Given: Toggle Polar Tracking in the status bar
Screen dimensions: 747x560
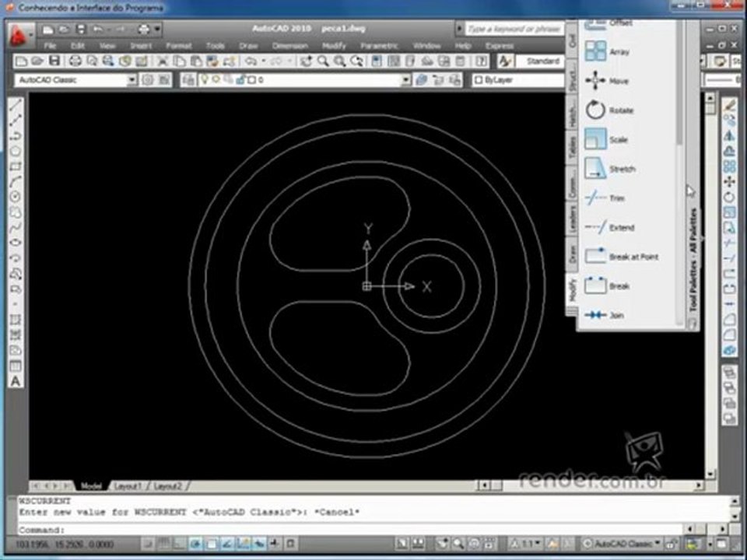Looking at the screenshot, I should 196,544.
